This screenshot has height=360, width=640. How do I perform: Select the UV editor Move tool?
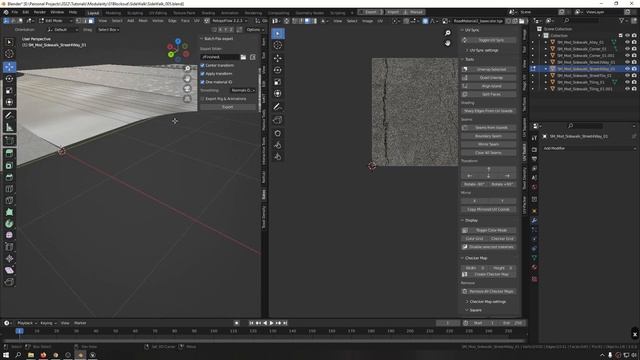point(278,58)
